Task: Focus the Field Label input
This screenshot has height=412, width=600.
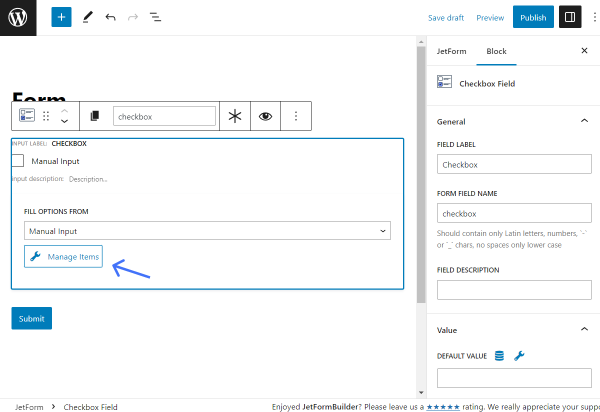Action: [514, 164]
